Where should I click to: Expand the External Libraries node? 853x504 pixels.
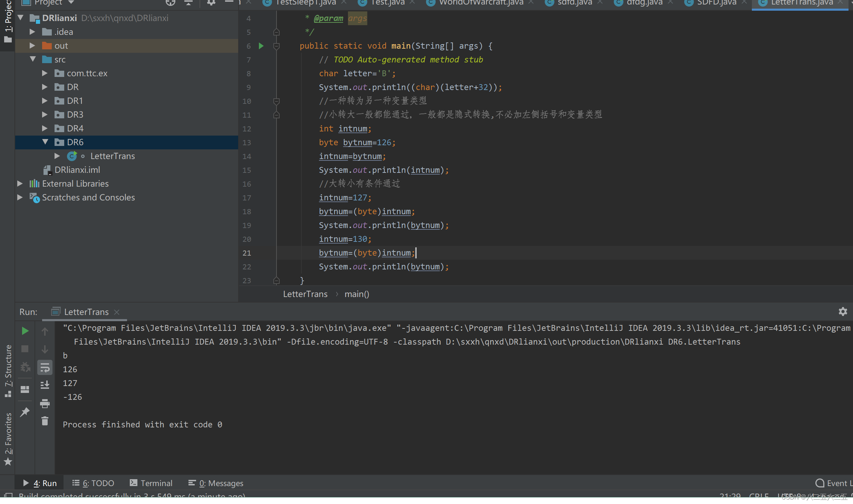(20, 184)
